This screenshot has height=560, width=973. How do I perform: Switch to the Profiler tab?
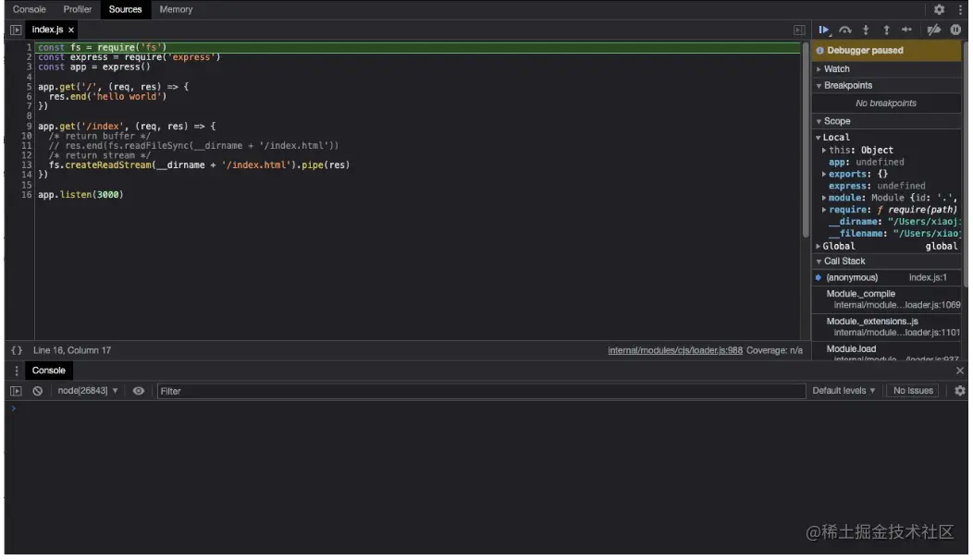coord(78,9)
